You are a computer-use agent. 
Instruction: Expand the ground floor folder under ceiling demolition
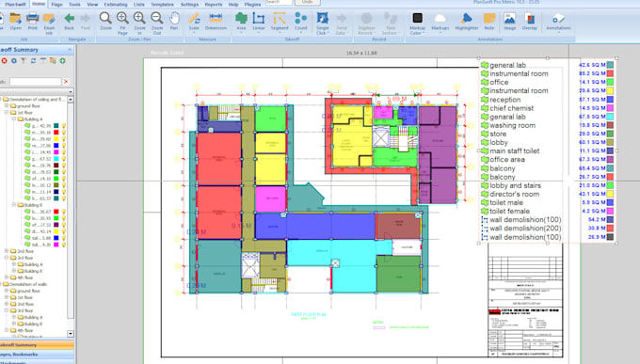click(7, 105)
